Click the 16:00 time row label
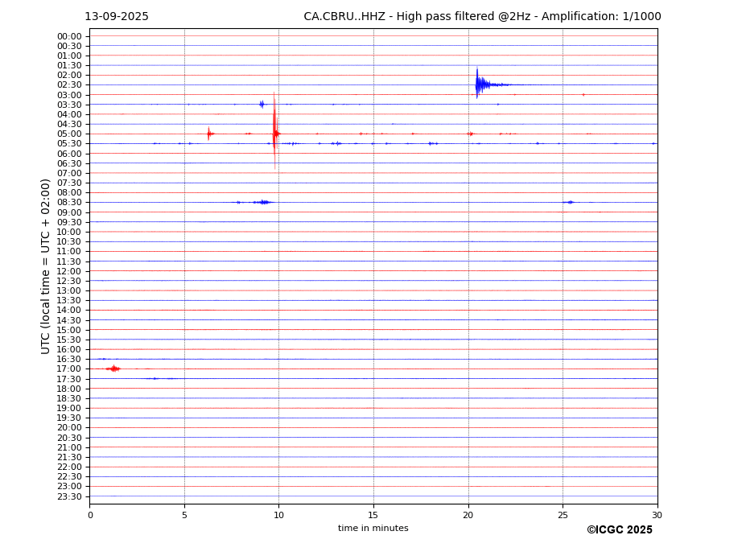Screen dimensions: 746x560 (x=69, y=350)
